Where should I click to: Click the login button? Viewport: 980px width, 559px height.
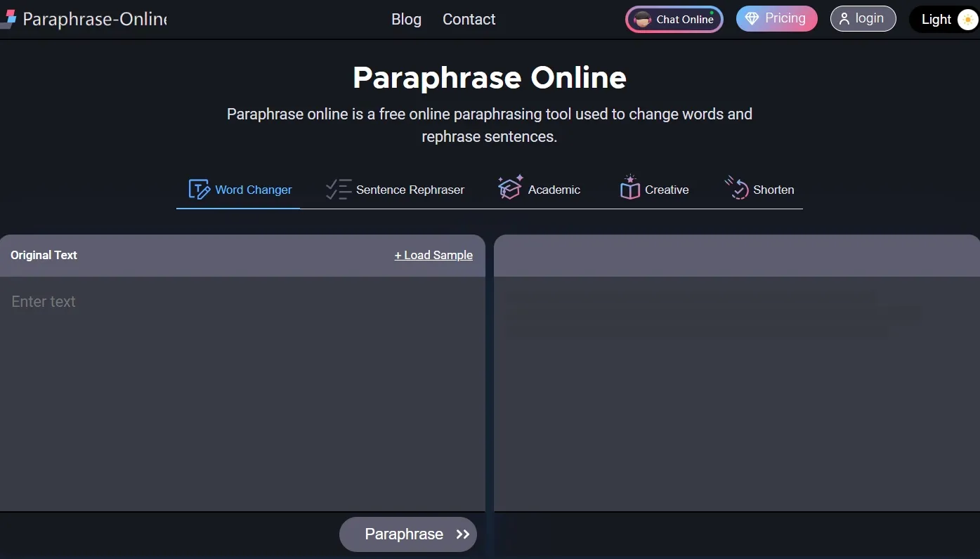(863, 19)
